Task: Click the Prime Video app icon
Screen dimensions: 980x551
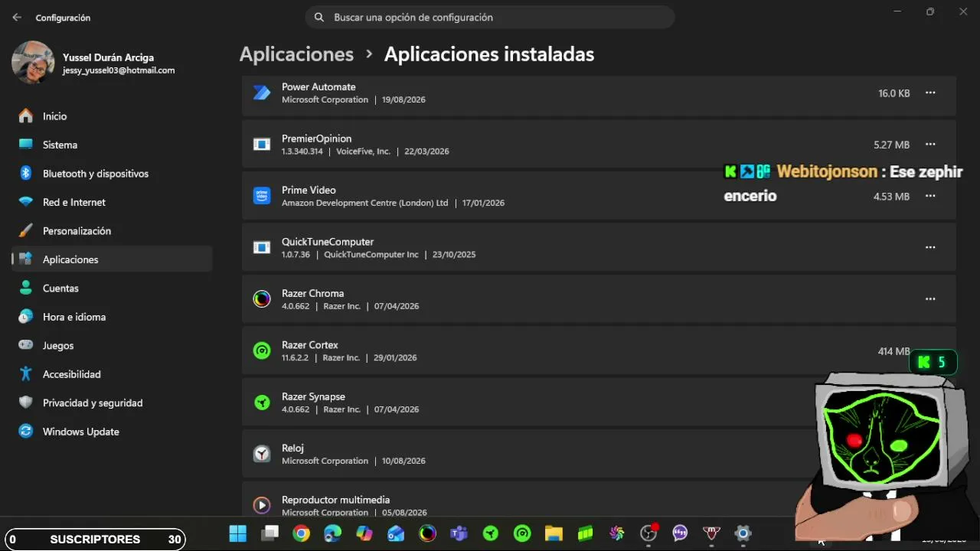Action: pyautogui.click(x=262, y=196)
